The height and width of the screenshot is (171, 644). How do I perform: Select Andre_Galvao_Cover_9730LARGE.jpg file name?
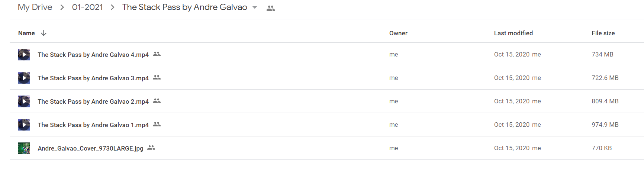[x=91, y=148]
